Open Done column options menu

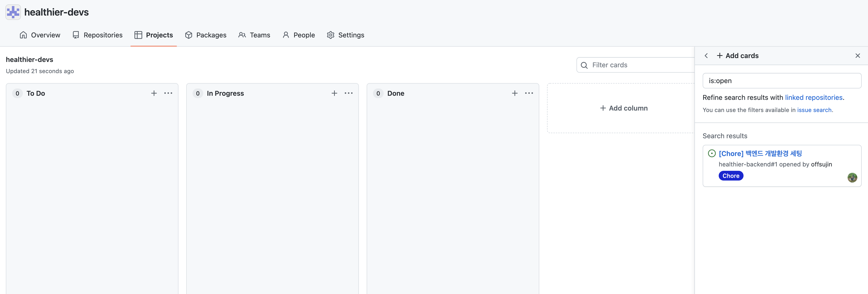[x=529, y=93]
